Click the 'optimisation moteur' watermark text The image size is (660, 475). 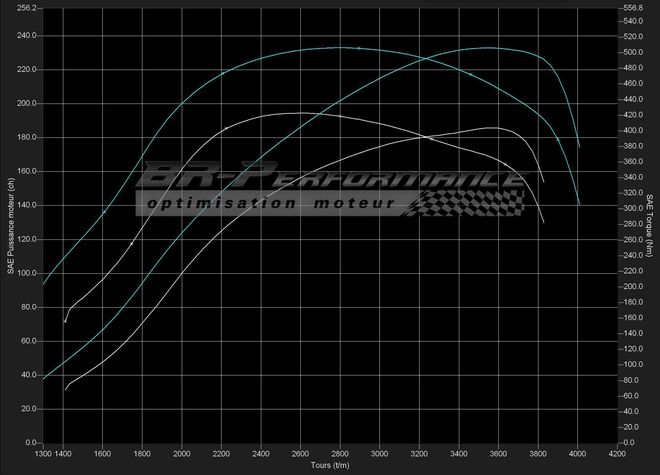click(x=270, y=203)
